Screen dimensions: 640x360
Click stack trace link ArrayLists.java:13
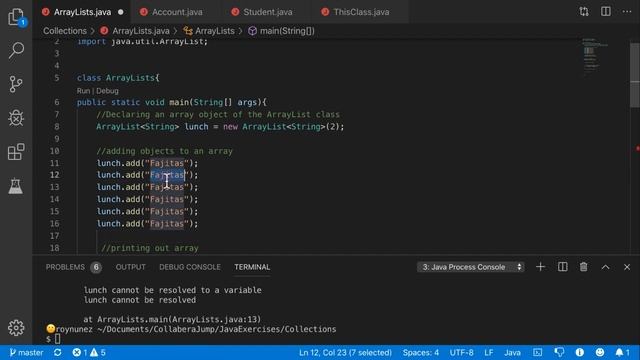[x=215, y=319]
